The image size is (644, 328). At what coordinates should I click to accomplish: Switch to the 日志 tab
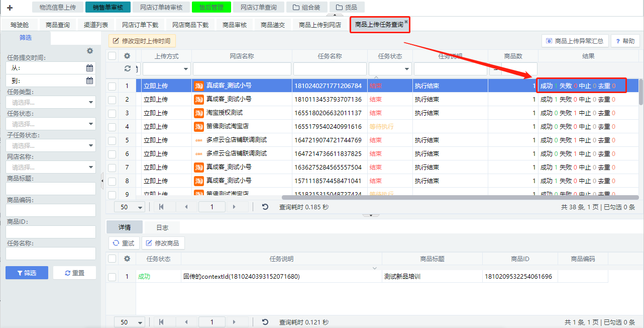pyautogui.click(x=162, y=228)
